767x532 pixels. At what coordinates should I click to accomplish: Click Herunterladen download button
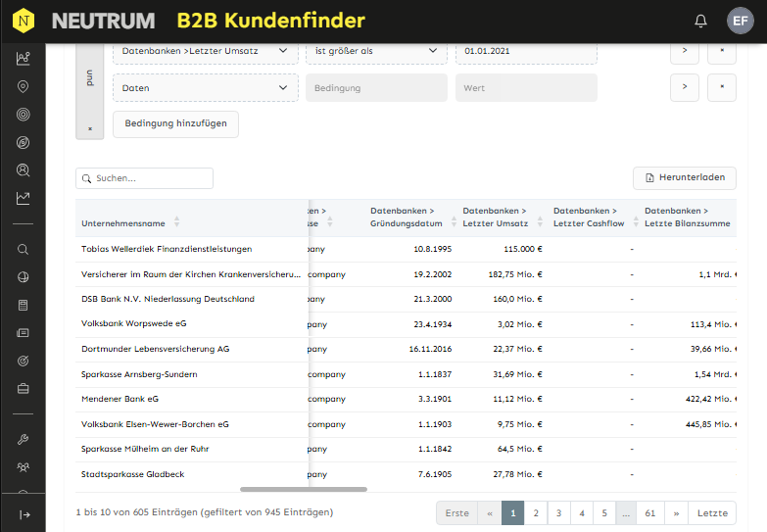point(685,177)
